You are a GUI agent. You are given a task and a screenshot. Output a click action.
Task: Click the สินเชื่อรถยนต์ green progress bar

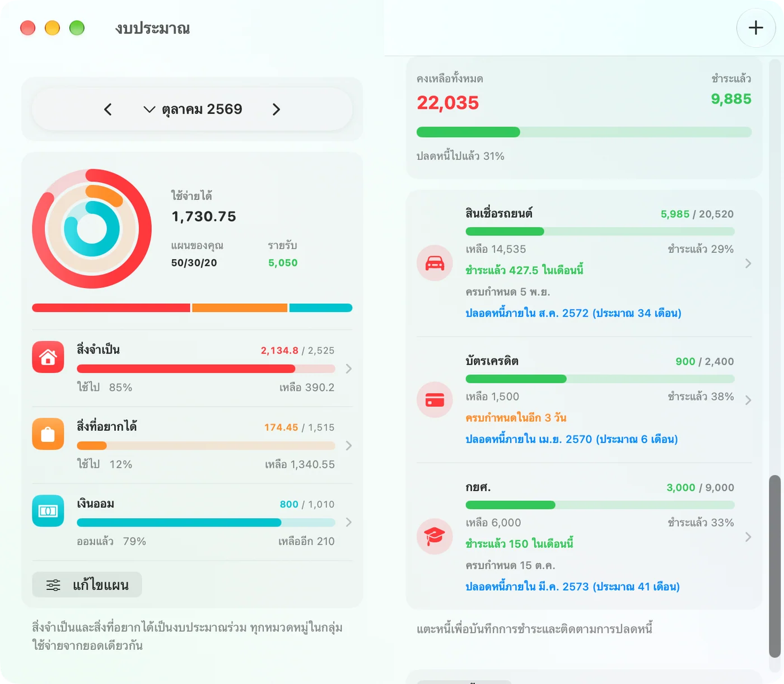(x=600, y=231)
